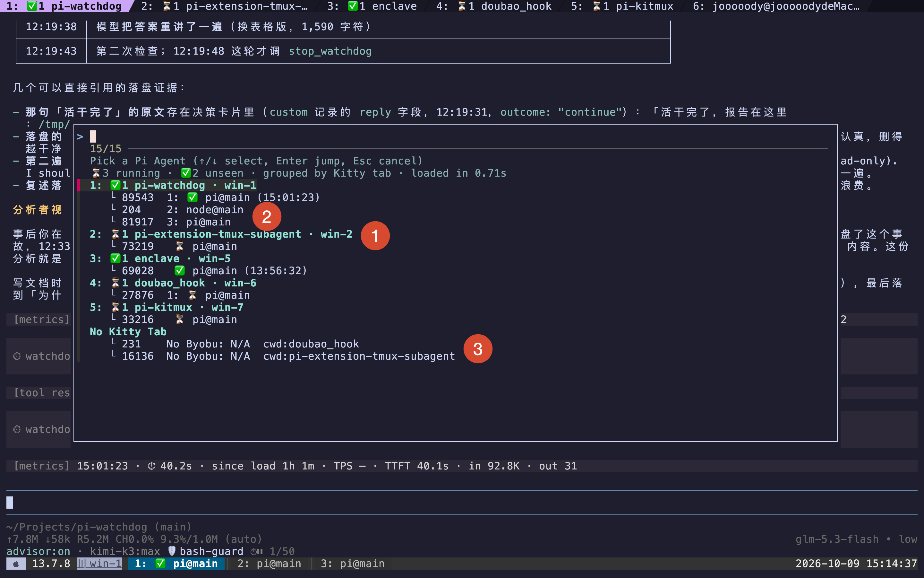Click the hourglass icon on the 33216 row
The width and height of the screenshot is (924, 578).
[x=179, y=320]
